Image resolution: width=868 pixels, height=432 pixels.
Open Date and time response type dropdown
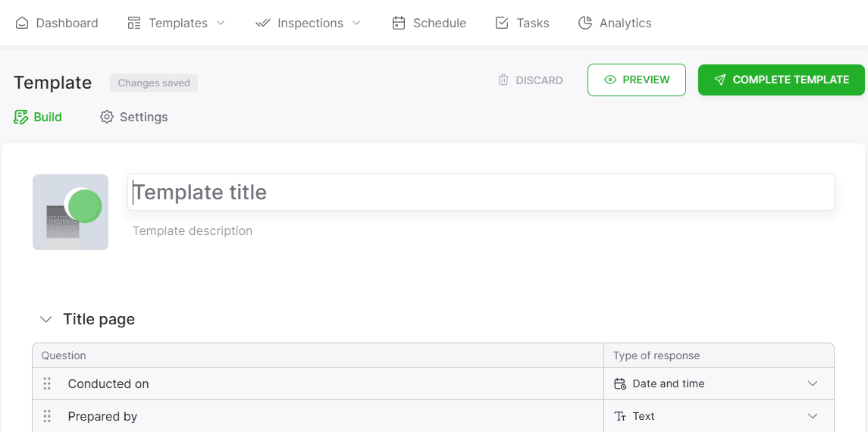pos(719,384)
